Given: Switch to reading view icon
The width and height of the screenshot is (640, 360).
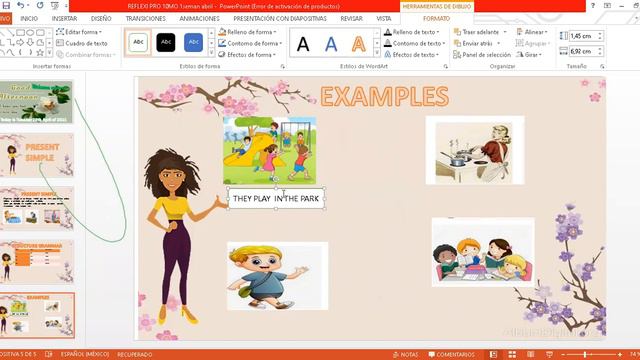Looking at the screenshot, I should coord(531,355).
